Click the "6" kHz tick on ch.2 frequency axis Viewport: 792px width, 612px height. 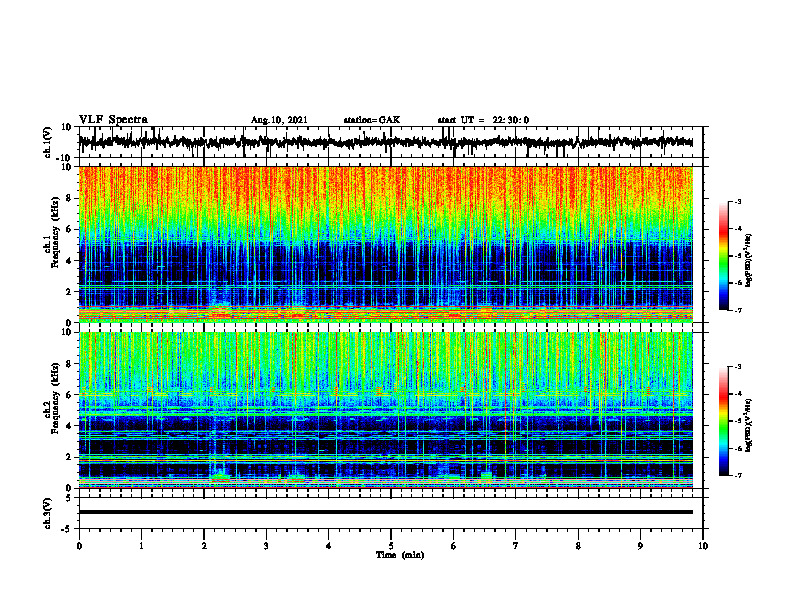(x=71, y=395)
